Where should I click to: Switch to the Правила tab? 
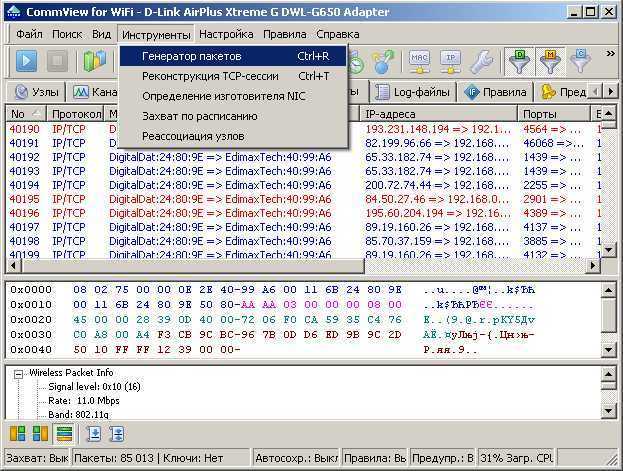coord(495,92)
